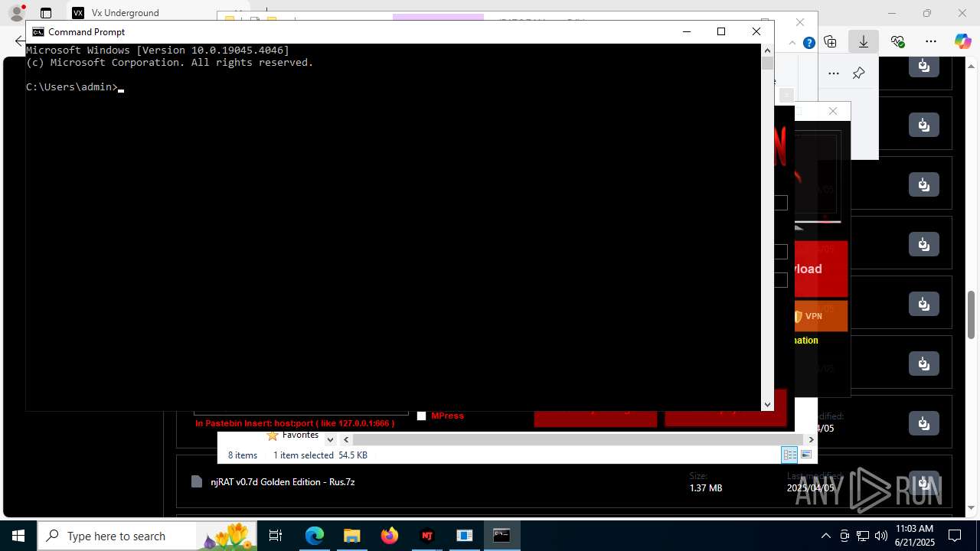Switch to the Vx Underground tab
The width and height of the screenshot is (980, 551).
[125, 13]
